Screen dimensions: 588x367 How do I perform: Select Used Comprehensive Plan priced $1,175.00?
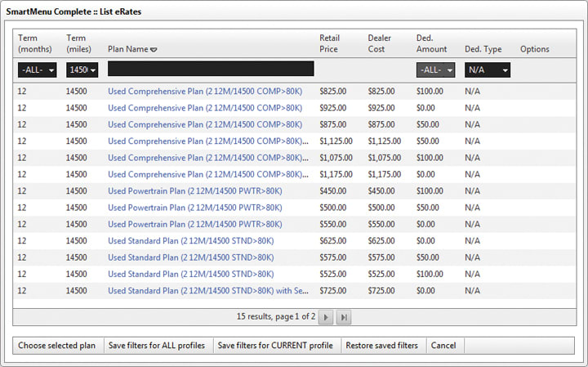pos(208,174)
